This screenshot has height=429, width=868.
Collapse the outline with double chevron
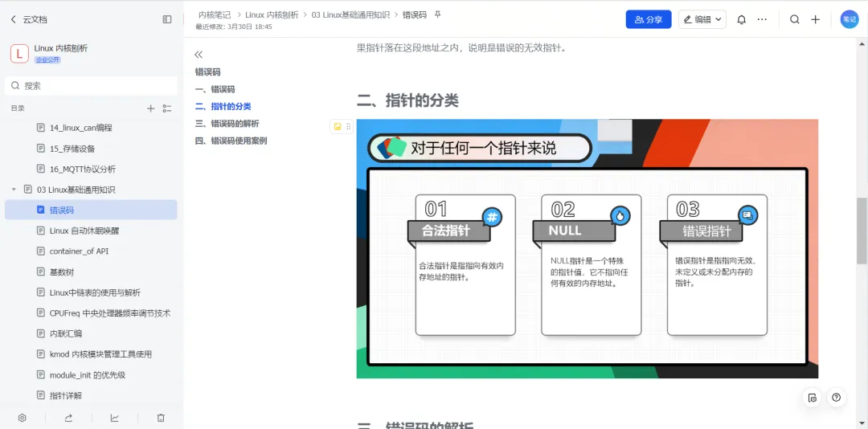(x=199, y=55)
